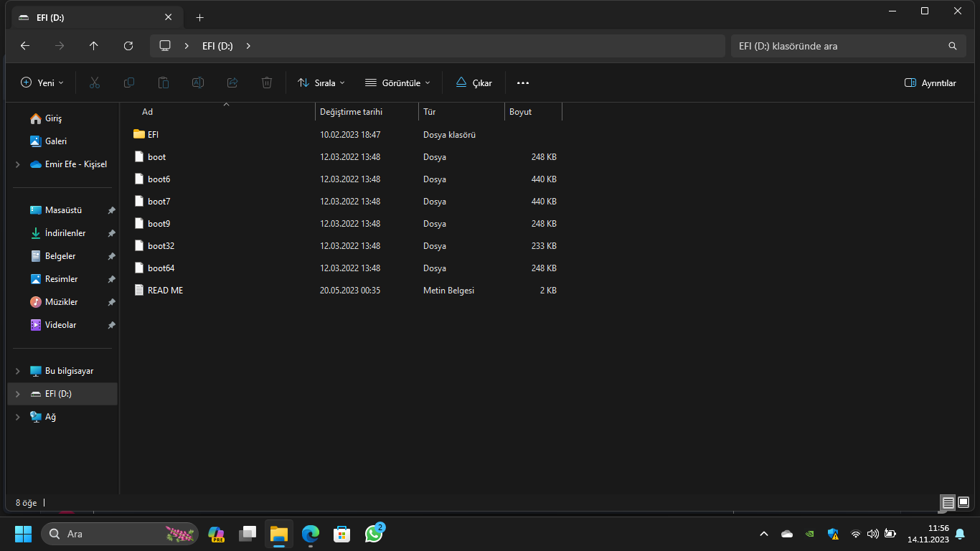
Task: Expand the Bu bilgisayar tree node
Action: point(18,371)
